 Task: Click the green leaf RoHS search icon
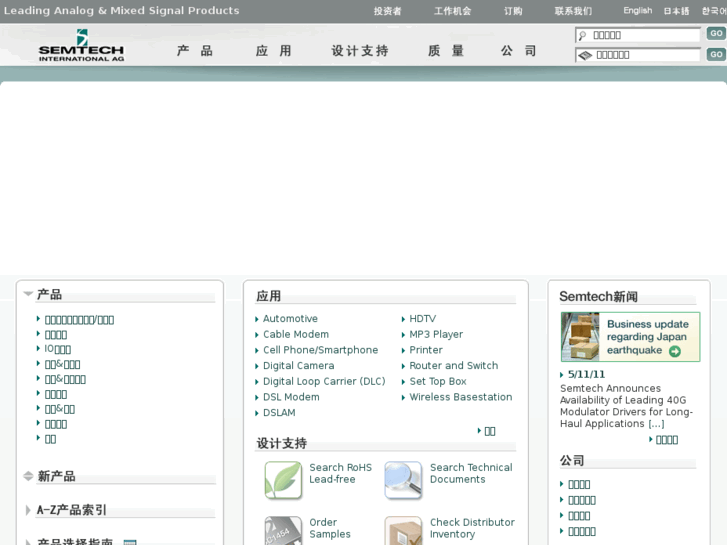coord(283,480)
